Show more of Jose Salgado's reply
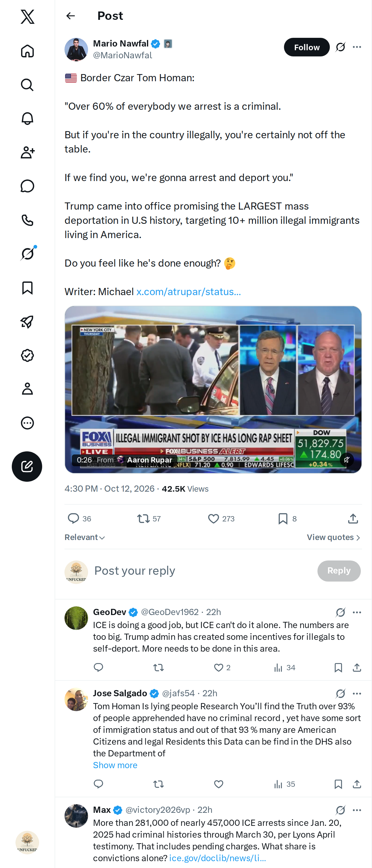 click(x=115, y=765)
